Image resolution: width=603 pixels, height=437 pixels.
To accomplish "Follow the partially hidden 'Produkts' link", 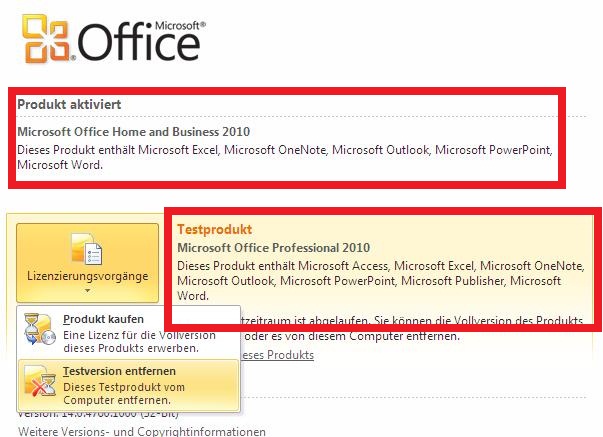I will [x=277, y=355].
